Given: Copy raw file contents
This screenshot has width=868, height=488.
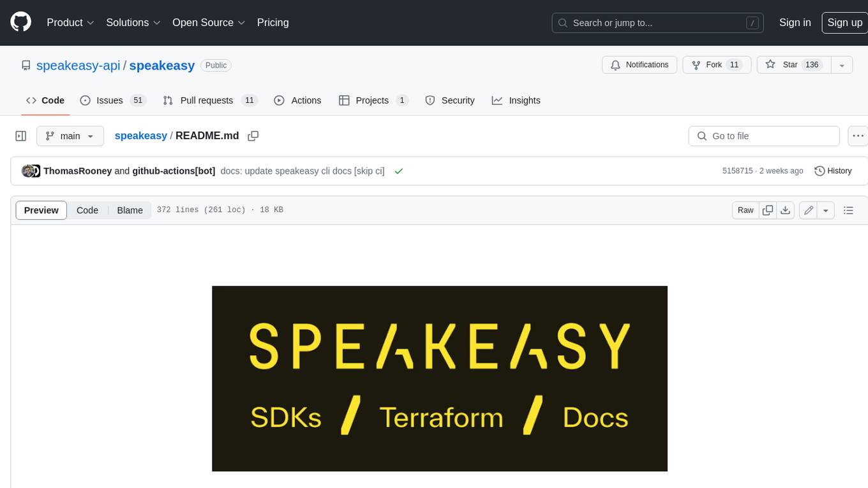Looking at the screenshot, I should click(x=768, y=210).
